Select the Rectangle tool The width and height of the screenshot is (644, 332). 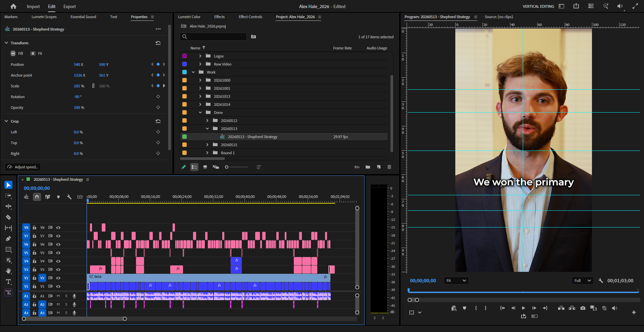[x=8, y=249]
